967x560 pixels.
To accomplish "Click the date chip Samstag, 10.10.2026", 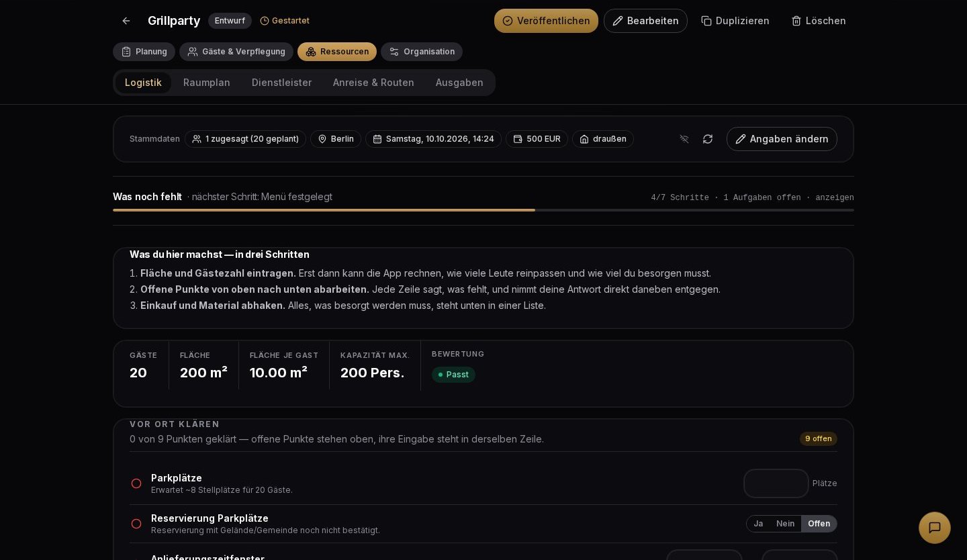I will click(x=434, y=139).
